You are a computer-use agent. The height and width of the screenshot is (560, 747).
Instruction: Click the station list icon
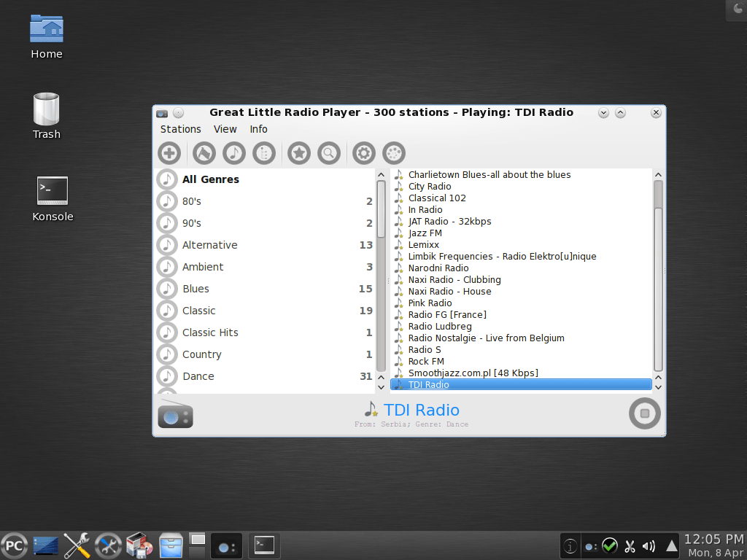(264, 153)
